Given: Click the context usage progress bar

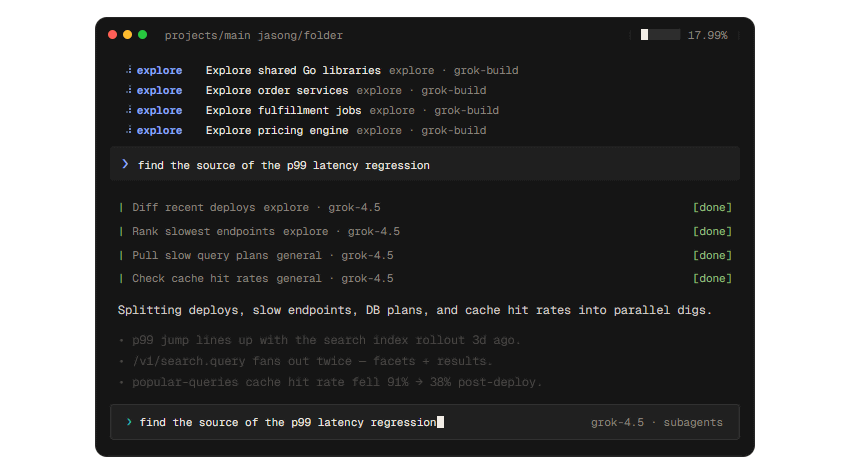Looking at the screenshot, I should click(660, 35).
